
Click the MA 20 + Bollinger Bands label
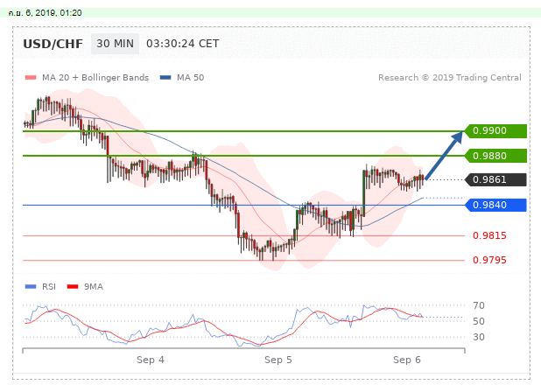(95, 78)
